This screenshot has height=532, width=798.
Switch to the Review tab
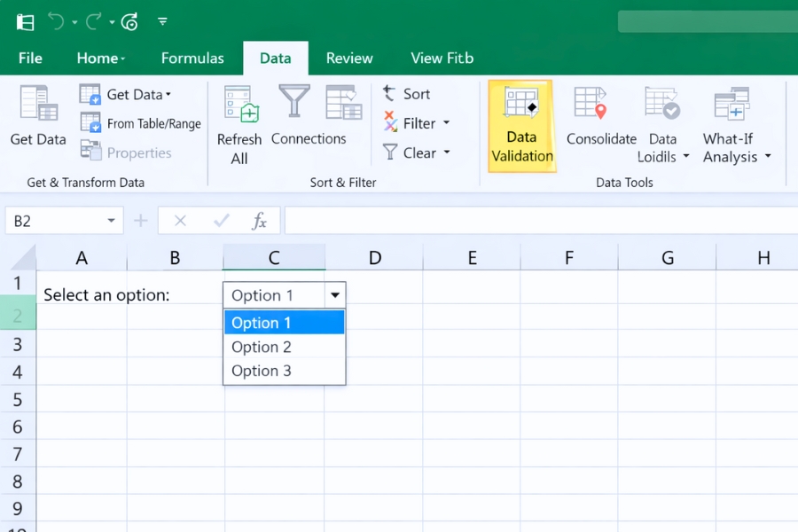pyautogui.click(x=348, y=58)
